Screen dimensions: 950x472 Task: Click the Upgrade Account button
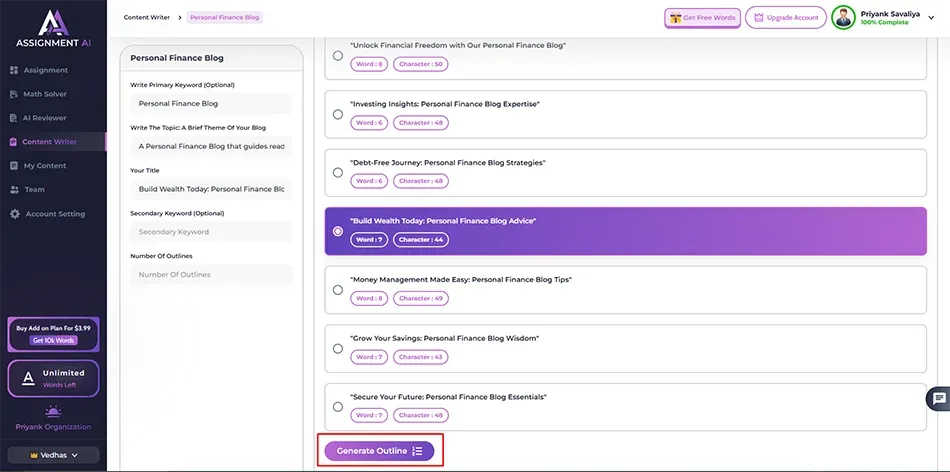[x=786, y=18]
